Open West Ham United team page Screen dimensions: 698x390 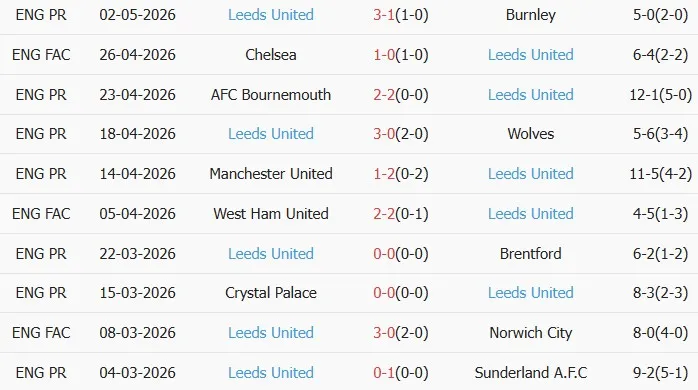[x=271, y=214]
